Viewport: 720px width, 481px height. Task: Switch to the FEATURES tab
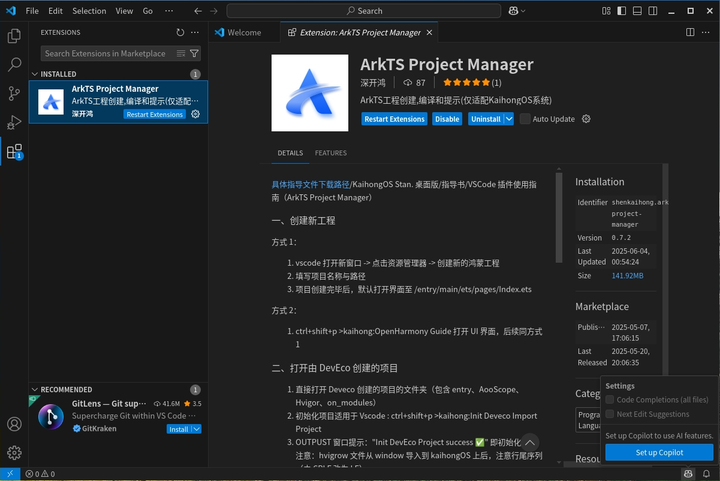(x=331, y=153)
